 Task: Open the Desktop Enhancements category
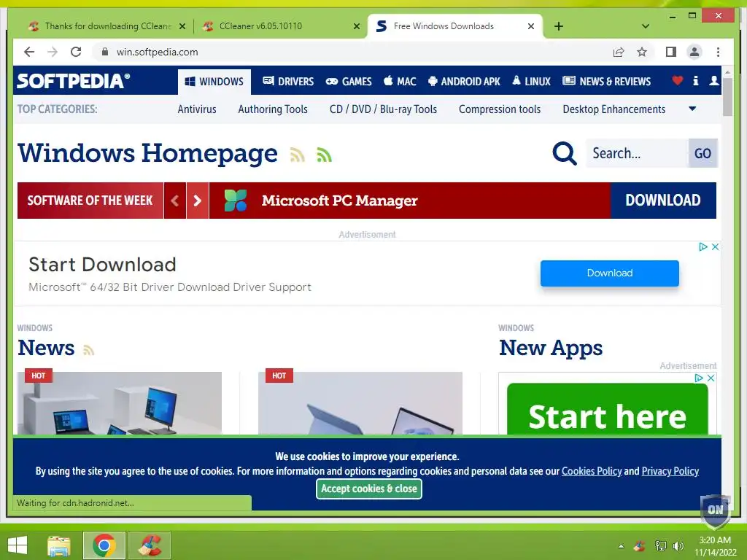click(614, 109)
